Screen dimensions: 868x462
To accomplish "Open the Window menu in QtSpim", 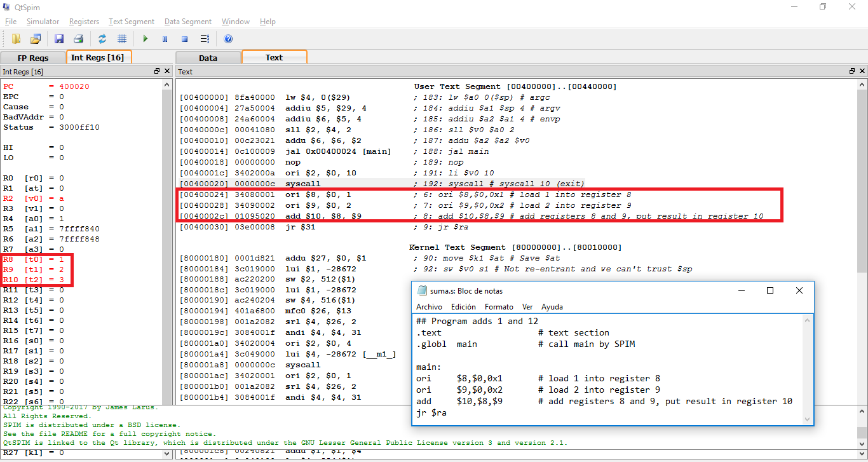I will click(236, 22).
